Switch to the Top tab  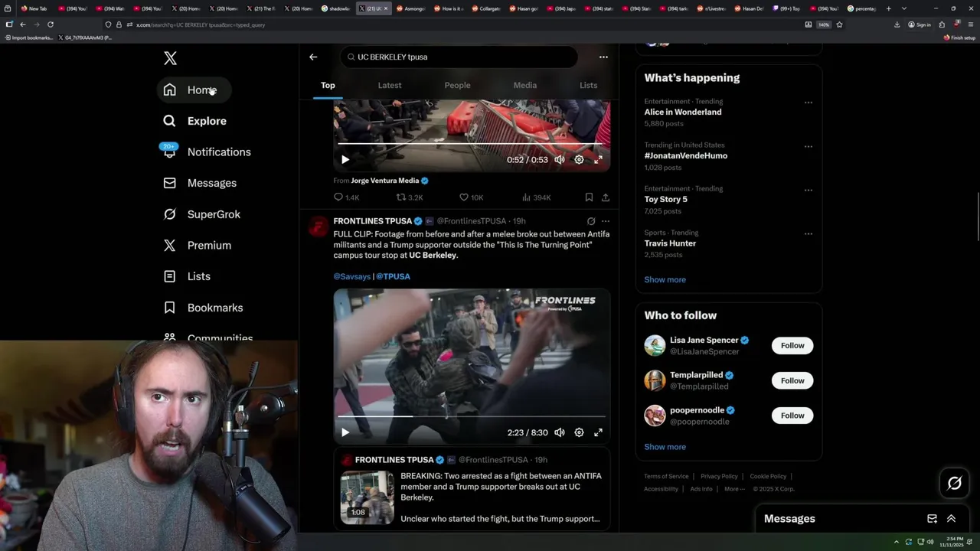pos(328,85)
